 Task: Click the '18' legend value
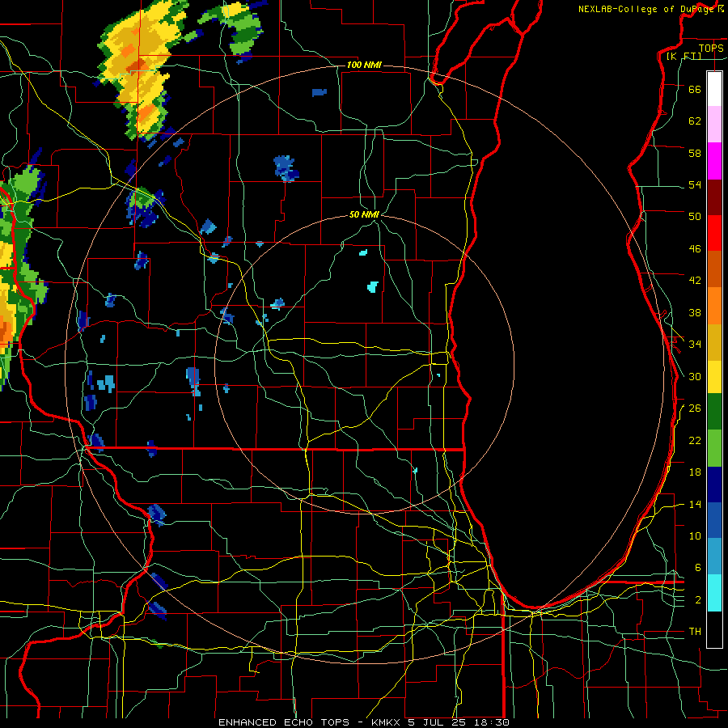coord(695,472)
